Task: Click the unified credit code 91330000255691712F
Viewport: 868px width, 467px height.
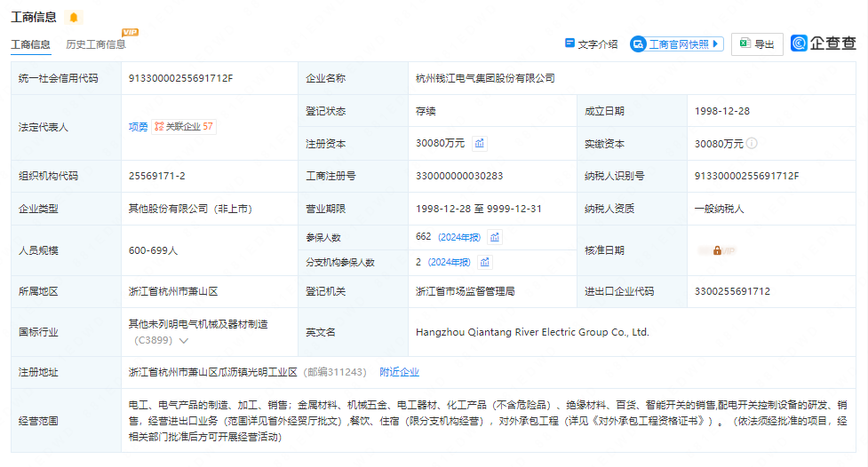Action: (180, 78)
